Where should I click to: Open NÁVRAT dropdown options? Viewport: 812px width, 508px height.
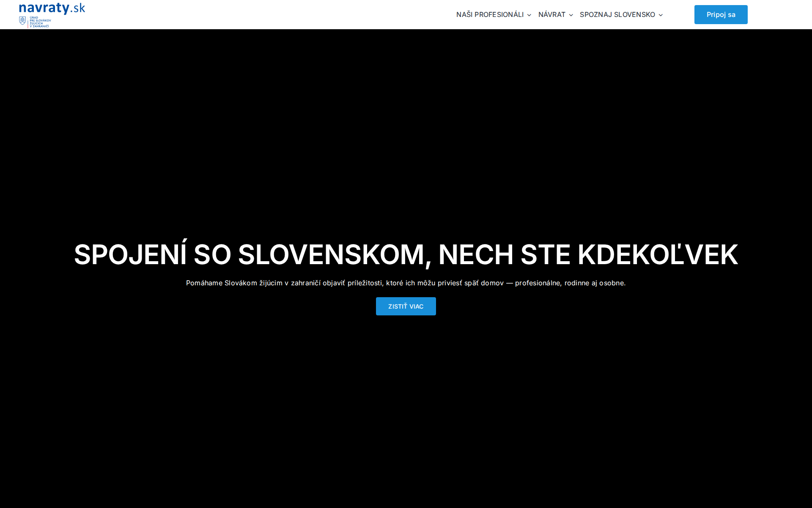552,14
